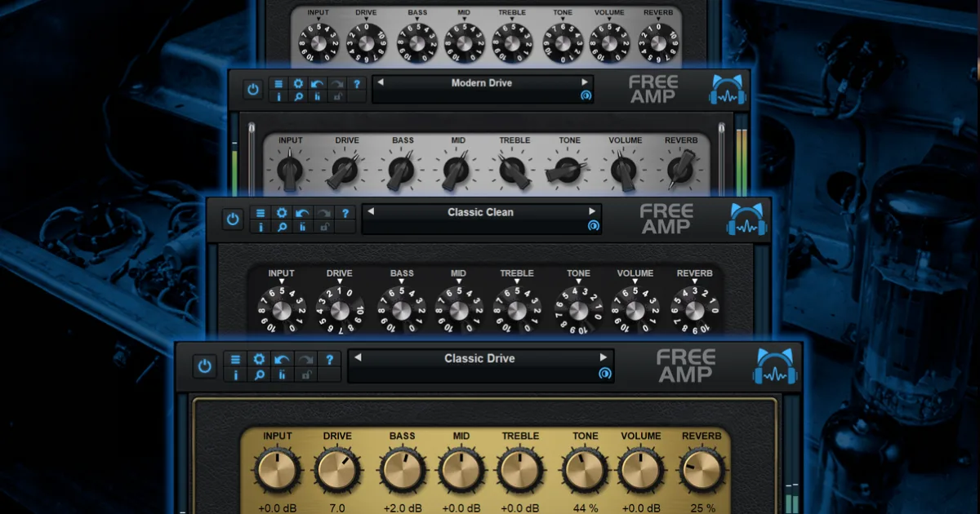Click magnifier zoom icon in Modern Drive window

click(x=297, y=96)
